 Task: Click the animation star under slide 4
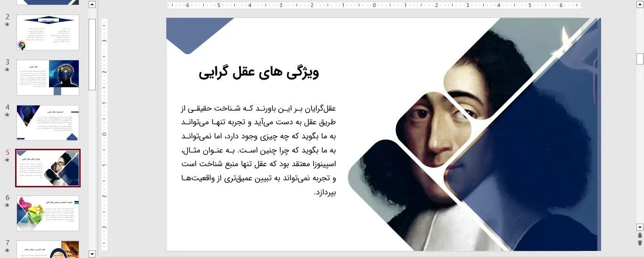[7, 115]
